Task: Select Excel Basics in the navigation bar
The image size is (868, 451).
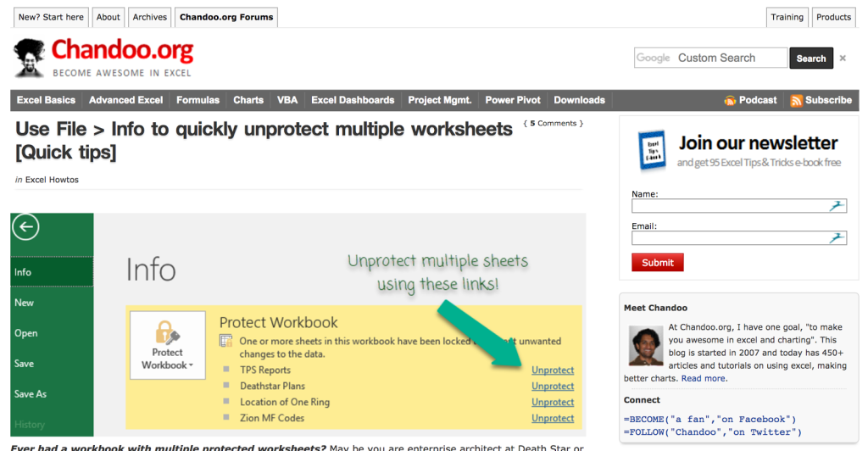Action: 46,100
